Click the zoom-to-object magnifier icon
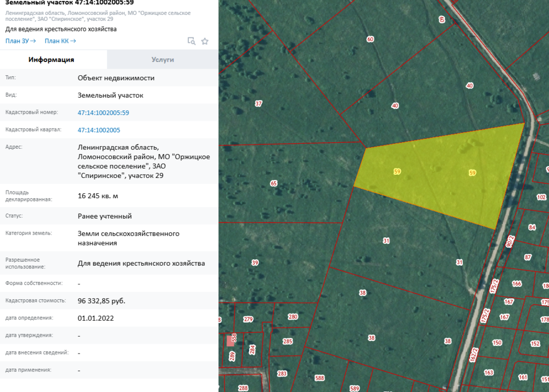The height and width of the screenshot is (392, 549). tap(192, 41)
